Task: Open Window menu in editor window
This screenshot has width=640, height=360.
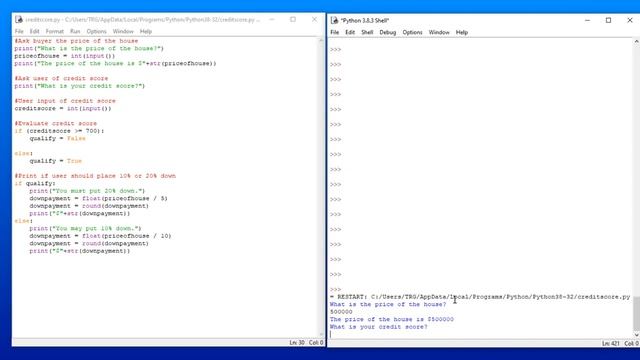Action: [x=123, y=31]
